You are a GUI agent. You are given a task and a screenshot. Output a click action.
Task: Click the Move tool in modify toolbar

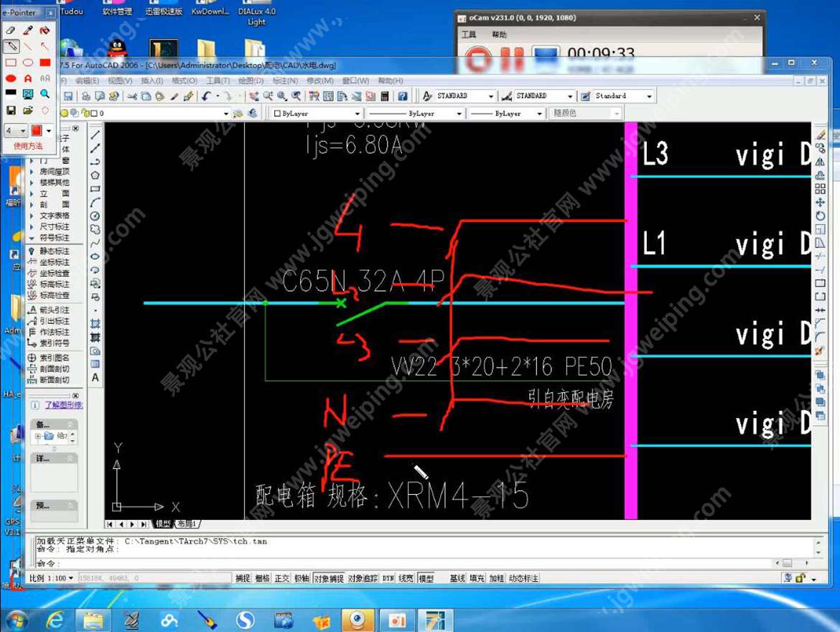point(820,202)
